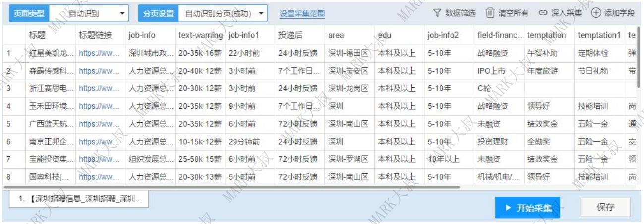Select the 机械/机电 field cell

tap(499, 177)
